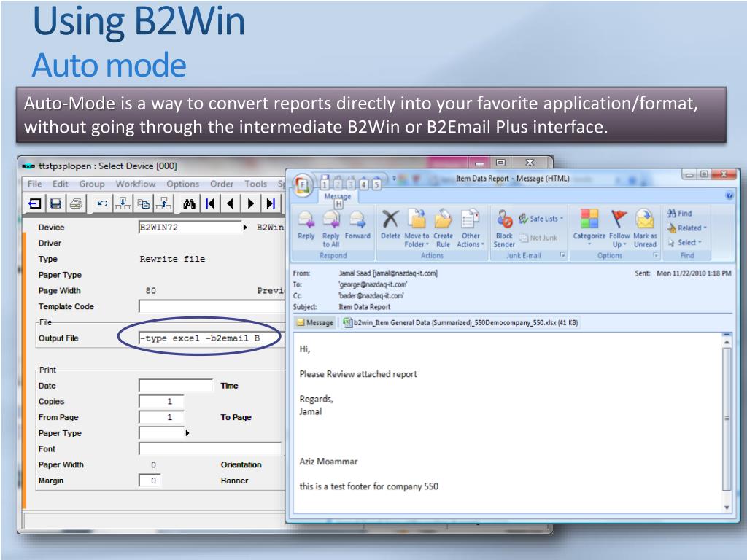
Task: Click the copy pages icon in ttstpsplopen toolbar
Action: click(x=143, y=204)
